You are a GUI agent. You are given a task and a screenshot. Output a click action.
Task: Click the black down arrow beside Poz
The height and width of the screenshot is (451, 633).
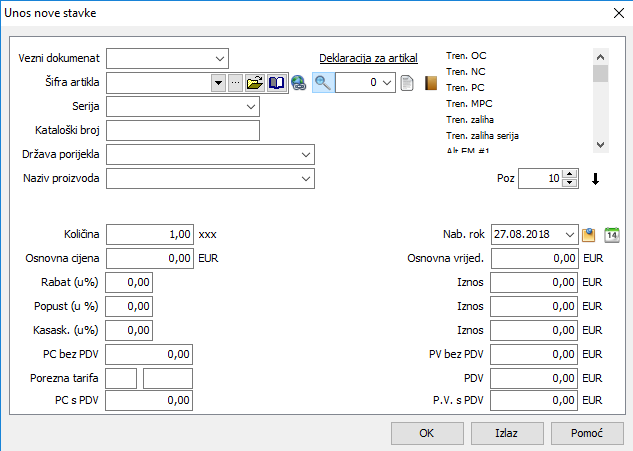[596, 179]
